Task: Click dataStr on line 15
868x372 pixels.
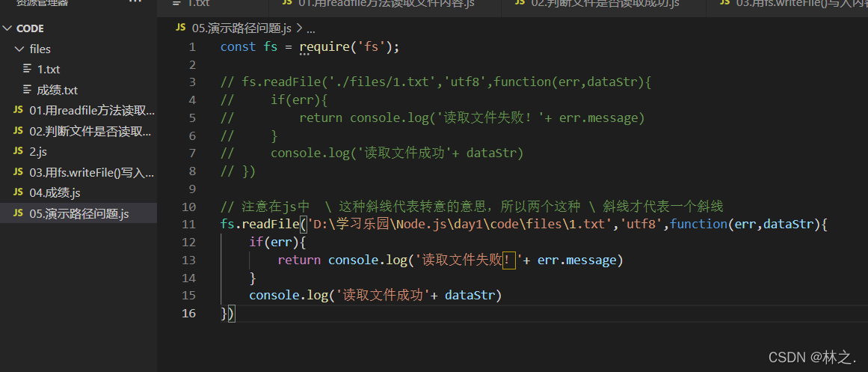Action: pyautogui.click(x=470, y=296)
